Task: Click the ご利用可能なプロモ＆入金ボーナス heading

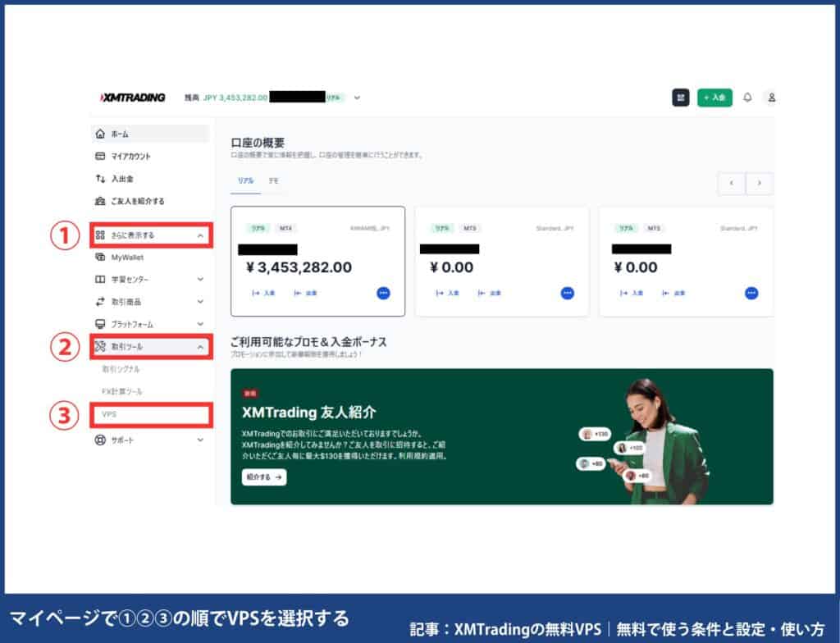Action: coord(308,342)
